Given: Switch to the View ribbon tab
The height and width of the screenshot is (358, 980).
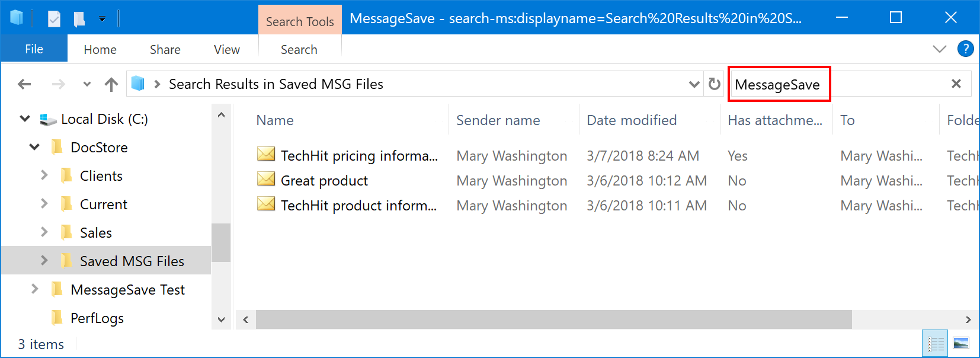Looking at the screenshot, I should 227,50.
